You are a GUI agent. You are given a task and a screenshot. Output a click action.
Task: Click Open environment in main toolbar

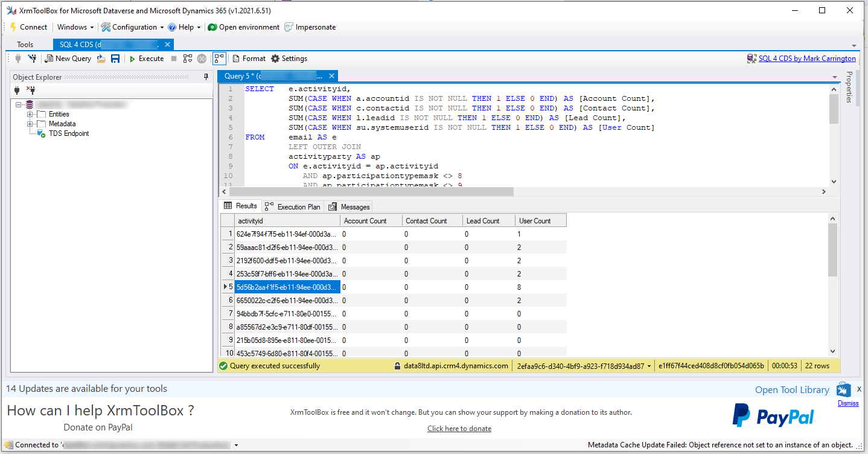tap(243, 27)
